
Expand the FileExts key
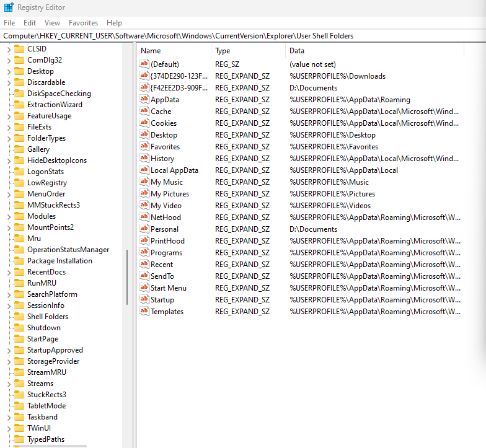pyautogui.click(x=9, y=128)
